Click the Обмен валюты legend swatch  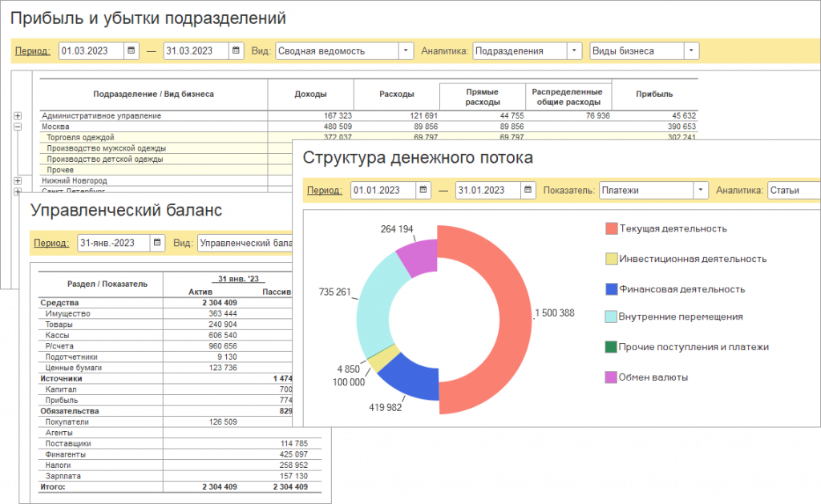(611, 377)
